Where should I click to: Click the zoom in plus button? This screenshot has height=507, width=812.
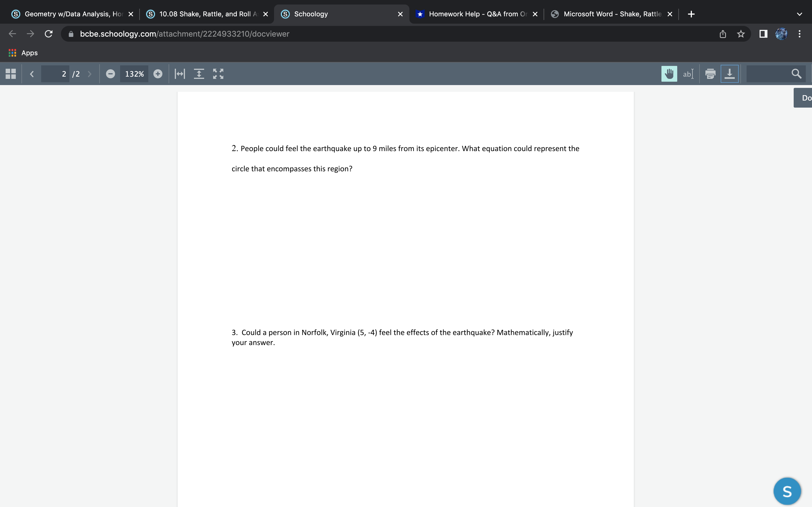tap(158, 74)
